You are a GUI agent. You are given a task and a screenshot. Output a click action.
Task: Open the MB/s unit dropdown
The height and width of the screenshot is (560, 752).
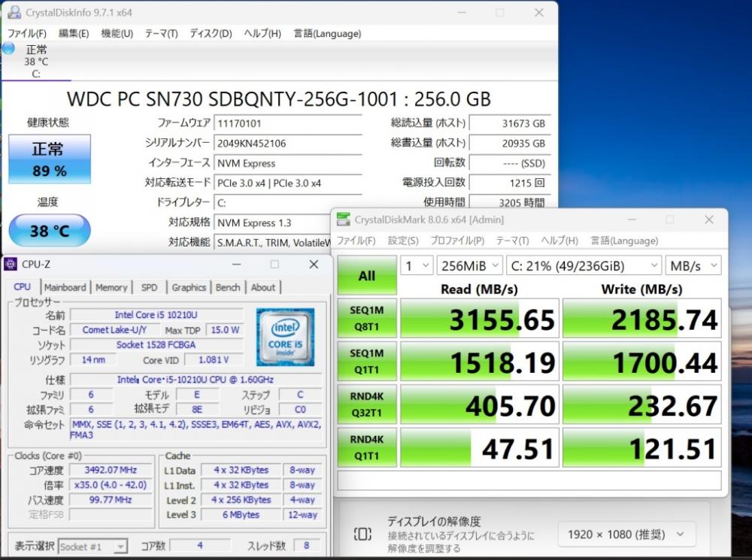click(693, 265)
